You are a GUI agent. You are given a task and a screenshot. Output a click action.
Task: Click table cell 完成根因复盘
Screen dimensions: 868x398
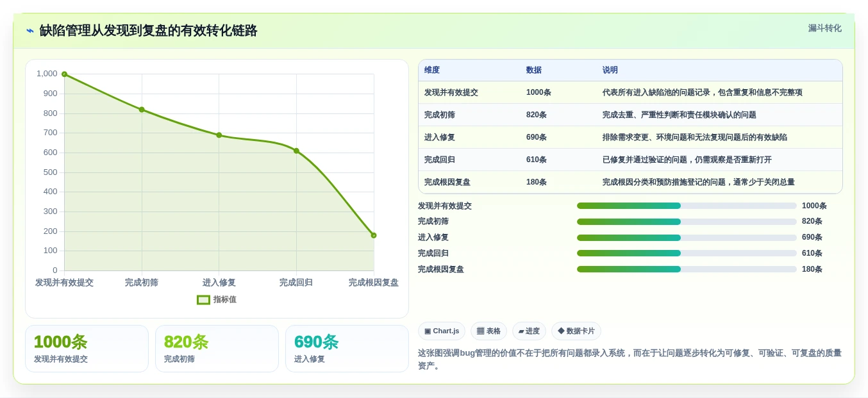pyautogui.click(x=447, y=182)
